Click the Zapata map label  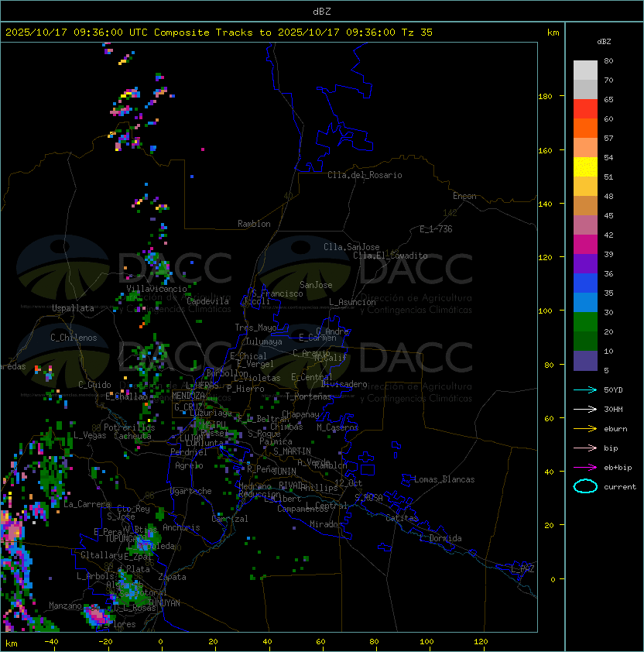pyautogui.click(x=172, y=577)
